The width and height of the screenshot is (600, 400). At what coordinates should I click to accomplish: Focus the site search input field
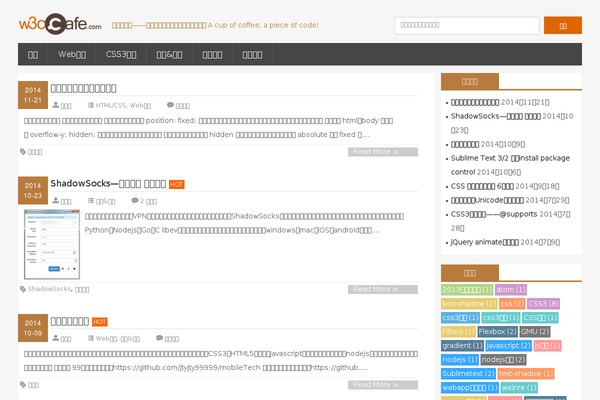pos(467,26)
